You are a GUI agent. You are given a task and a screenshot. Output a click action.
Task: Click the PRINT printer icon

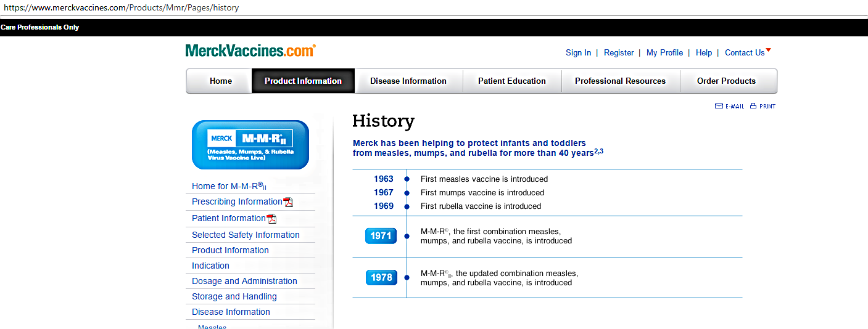[753, 106]
